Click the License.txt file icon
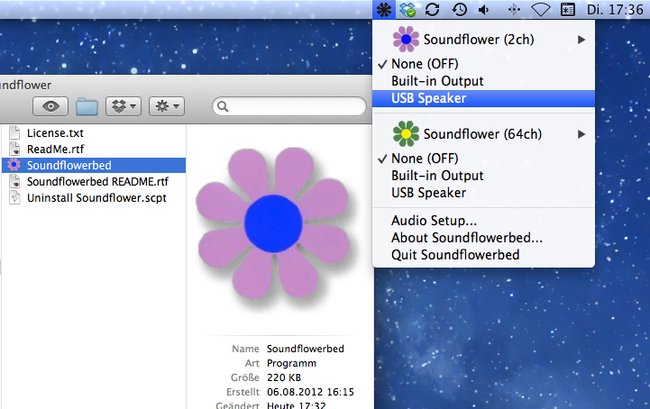This screenshot has width=650, height=409. 15,133
